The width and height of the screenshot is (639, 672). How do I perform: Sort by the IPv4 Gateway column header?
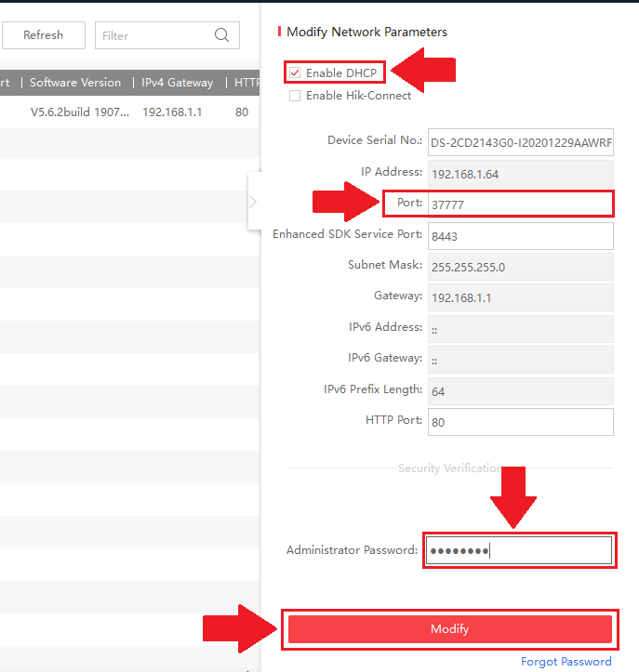coord(177,83)
